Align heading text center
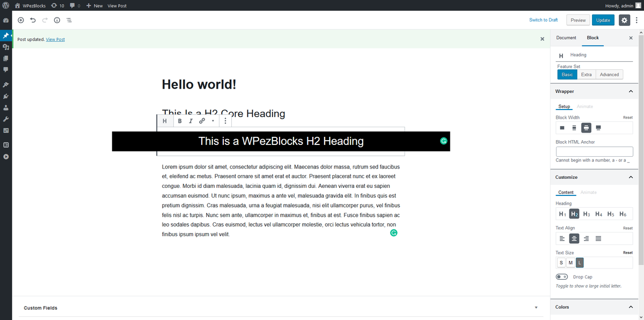This screenshot has width=644, height=320. click(x=574, y=238)
